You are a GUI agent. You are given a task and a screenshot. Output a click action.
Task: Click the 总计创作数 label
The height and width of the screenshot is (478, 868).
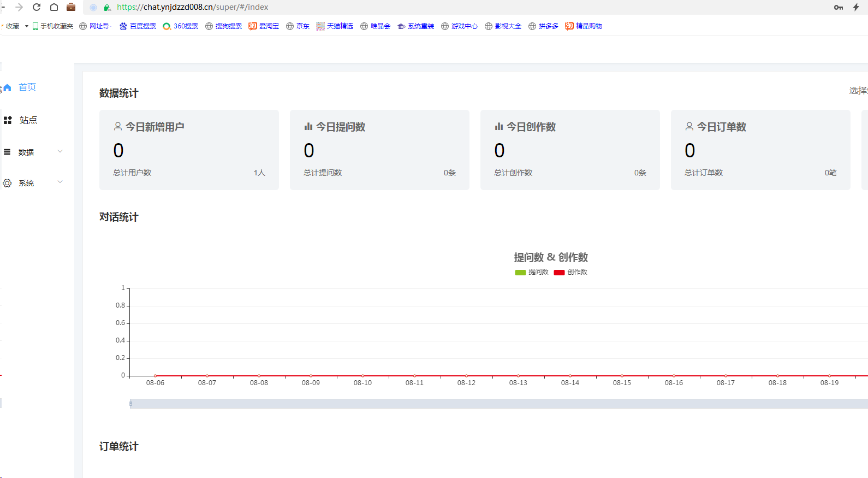tap(513, 173)
